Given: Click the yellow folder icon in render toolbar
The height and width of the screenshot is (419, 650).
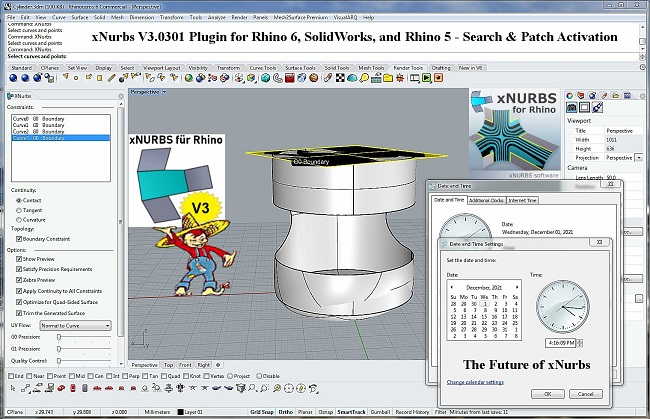Looking at the screenshot, I should coord(388,78).
